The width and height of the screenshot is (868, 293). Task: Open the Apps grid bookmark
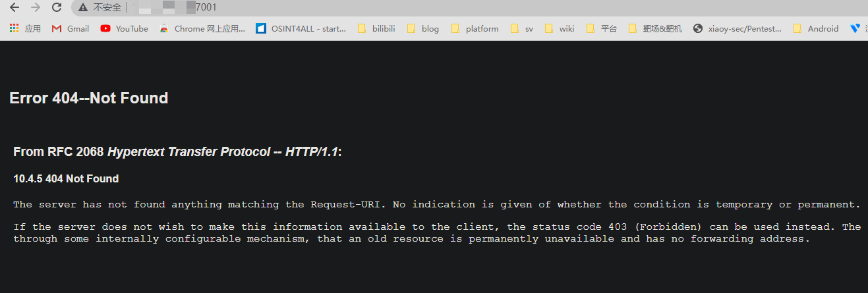pyautogui.click(x=25, y=28)
